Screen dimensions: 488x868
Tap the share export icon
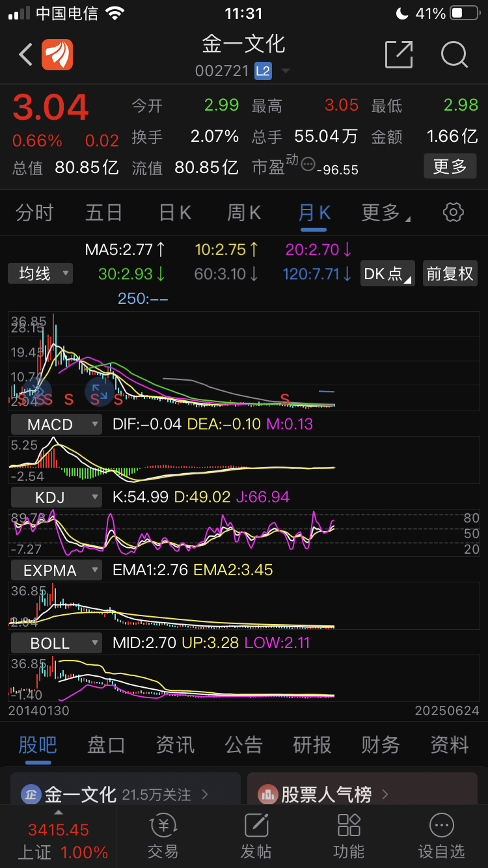click(399, 54)
